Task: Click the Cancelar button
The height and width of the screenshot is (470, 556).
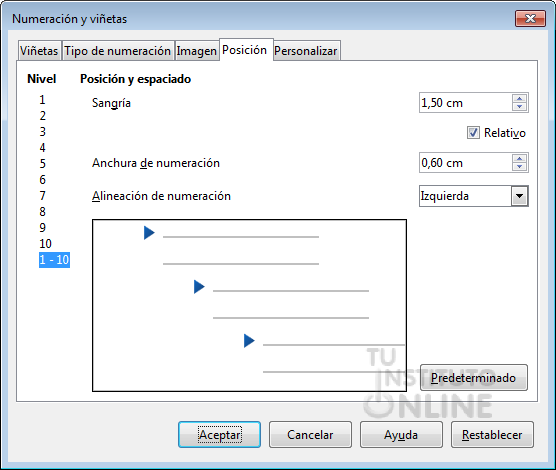Action: click(310, 435)
